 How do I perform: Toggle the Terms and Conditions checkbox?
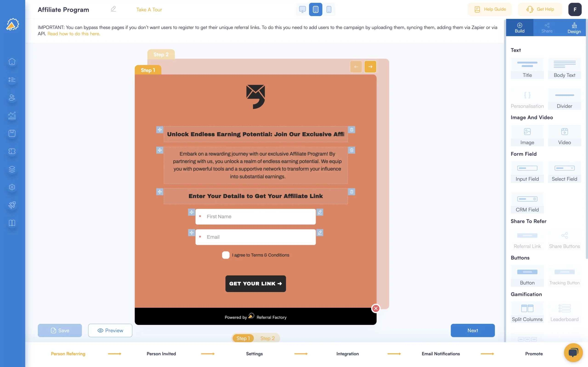(225, 255)
